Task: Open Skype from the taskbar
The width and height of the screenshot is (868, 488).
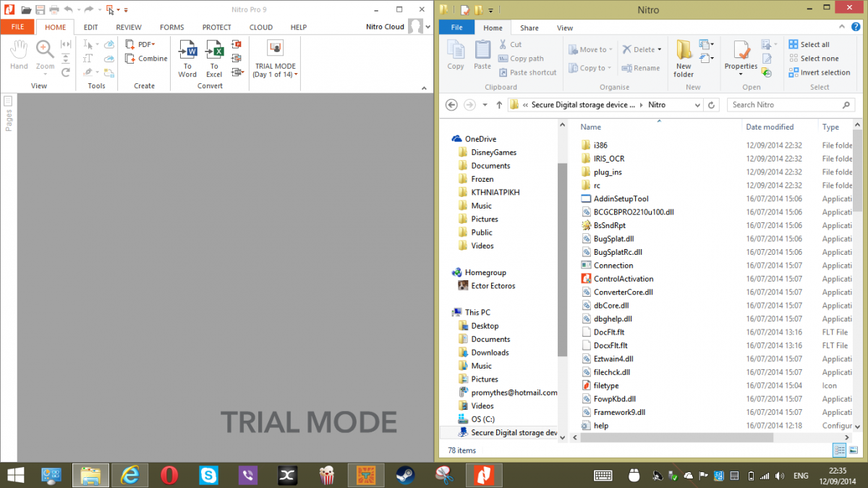Action: tap(209, 475)
